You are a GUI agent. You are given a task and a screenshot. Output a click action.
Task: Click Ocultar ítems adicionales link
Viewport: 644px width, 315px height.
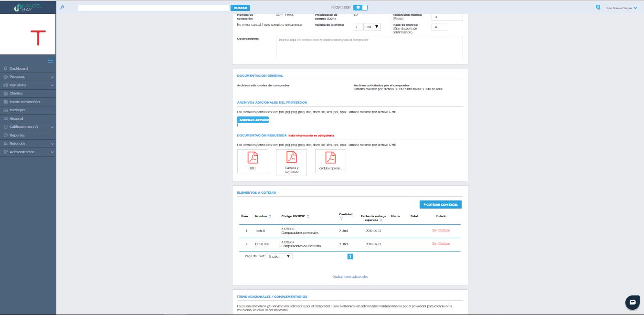350,276
